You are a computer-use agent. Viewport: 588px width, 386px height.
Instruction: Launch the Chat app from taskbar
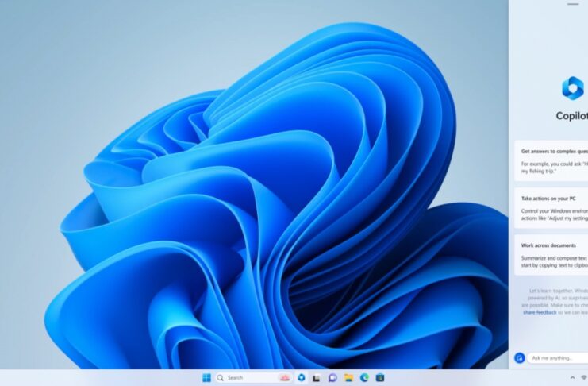click(332, 378)
